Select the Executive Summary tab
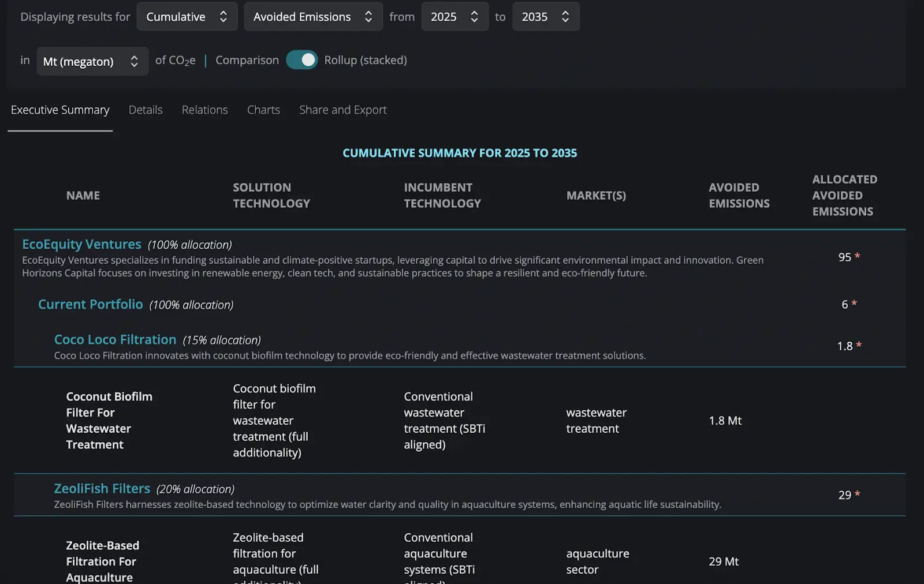The width and height of the screenshot is (924, 584). pyautogui.click(x=60, y=110)
